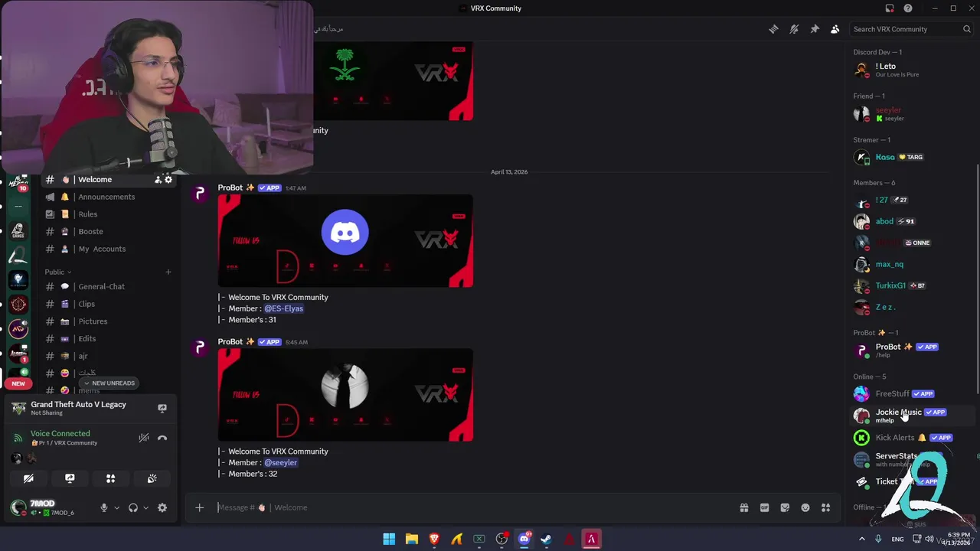Select the Welcome channel
The width and height of the screenshot is (980, 551).
[x=107, y=179]
